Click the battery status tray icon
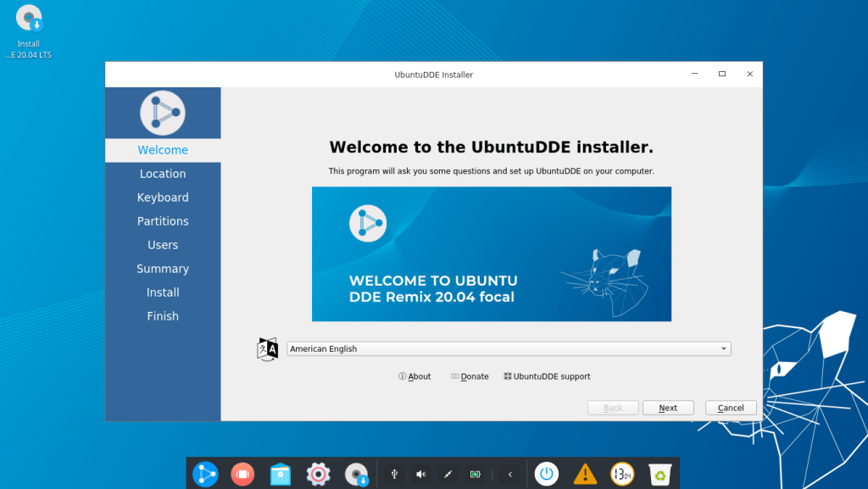This screenshot has height=489, width=868. pos(475,474)
